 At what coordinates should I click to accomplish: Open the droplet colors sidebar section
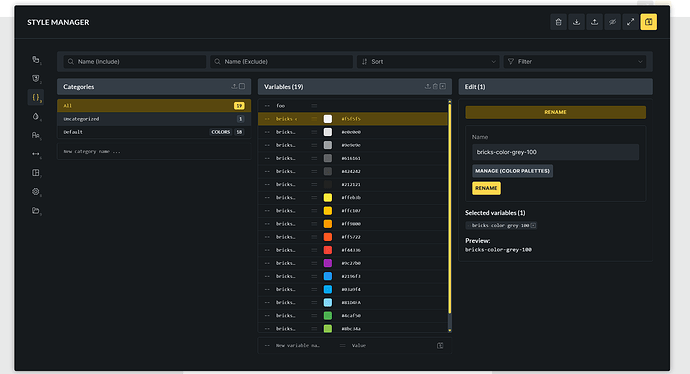coord(36,117)
